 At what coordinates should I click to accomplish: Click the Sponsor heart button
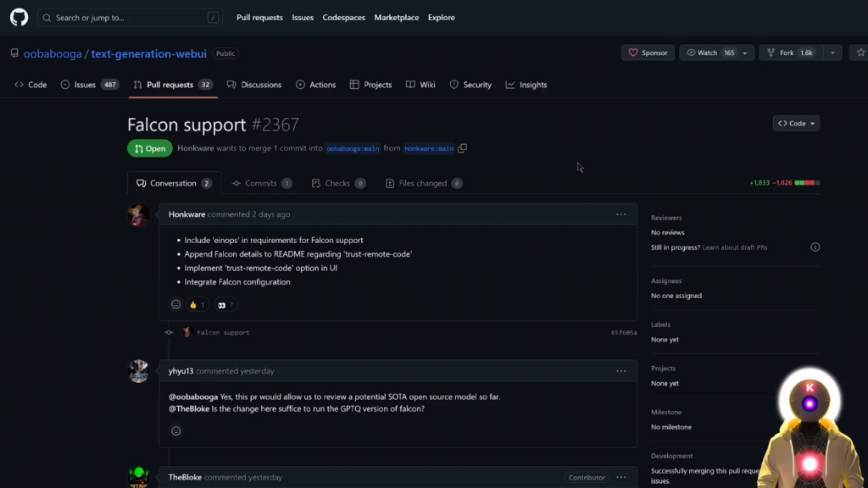(648, 53)
